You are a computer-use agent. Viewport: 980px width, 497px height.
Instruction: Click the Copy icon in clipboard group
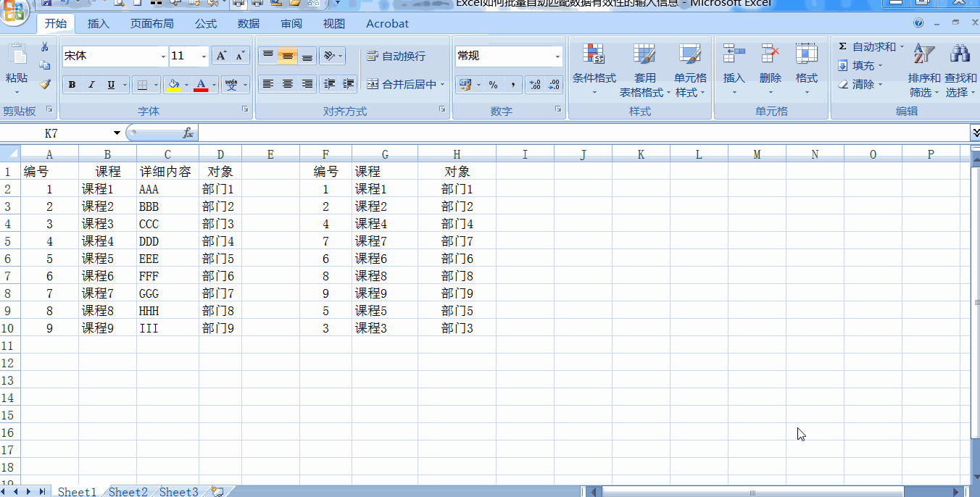point(45,65)
